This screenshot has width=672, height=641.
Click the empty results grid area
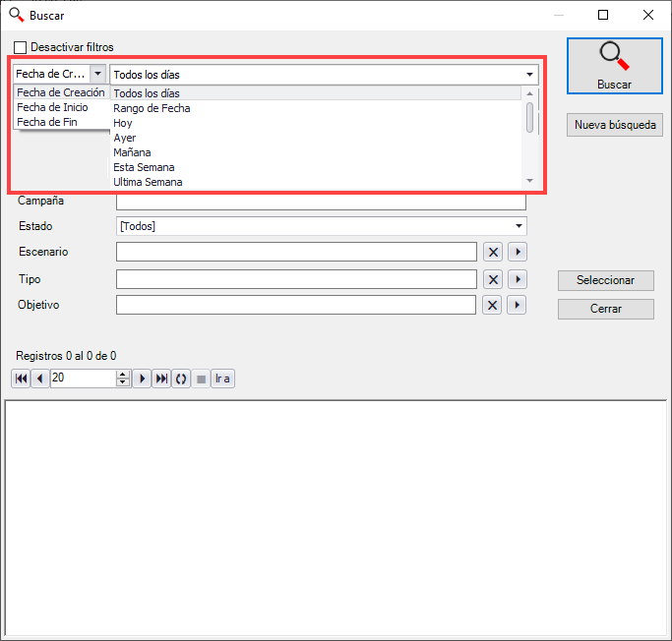point(336,518)
